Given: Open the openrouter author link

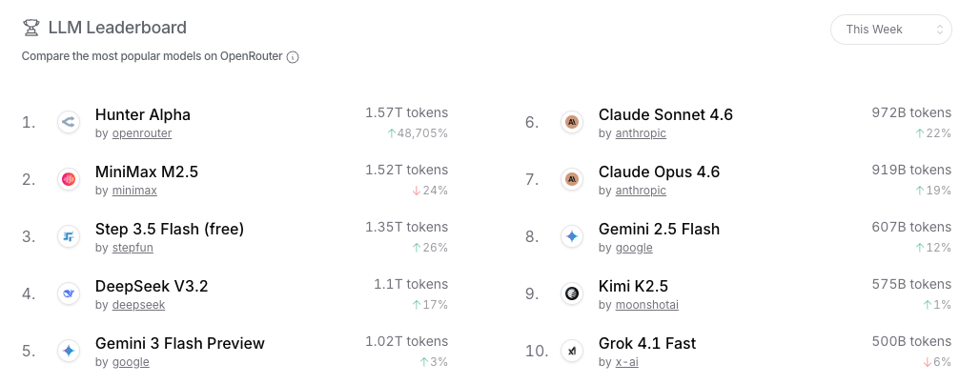Looking at the screenshot, I should (142, 133).
